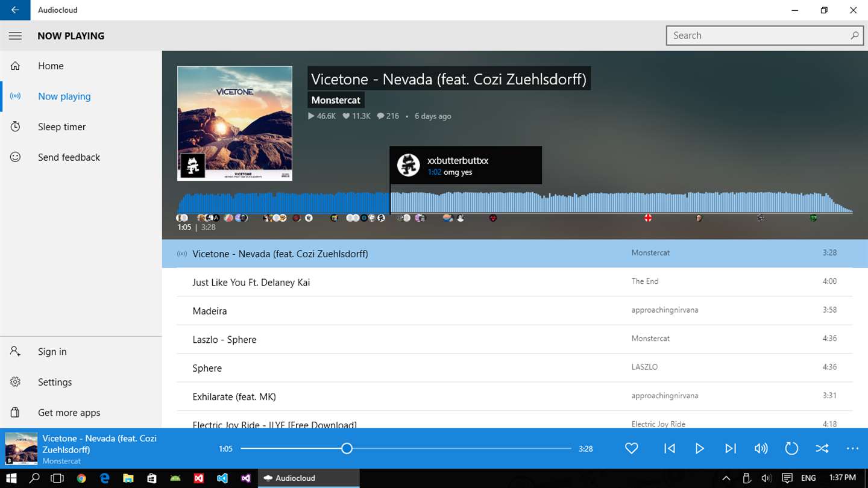Seek in the waveform's unplayed section
The height and width of the screenshot is (488, 868).
click(x=621, y=203)
